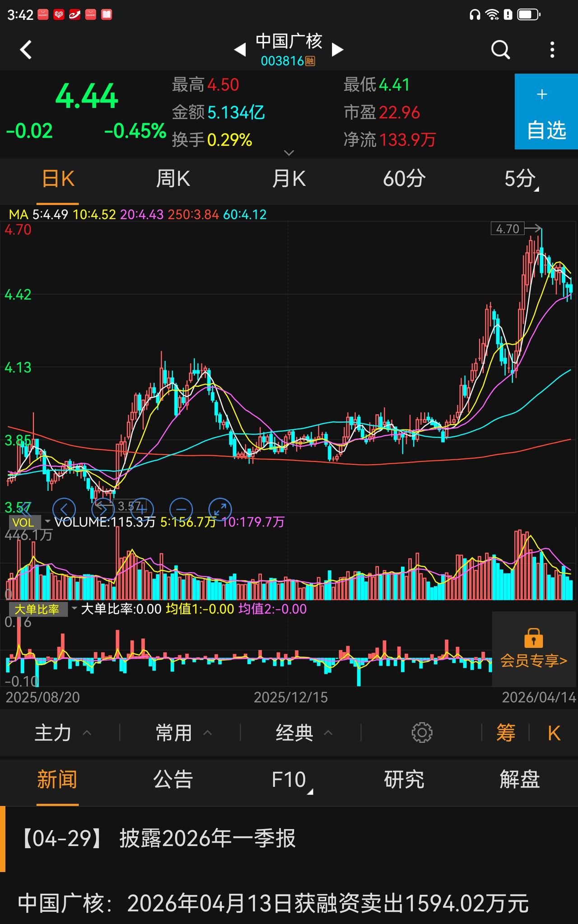Tap the 融 margin badge icon
This screenshot has height=924, width=578.
(310, 61)
